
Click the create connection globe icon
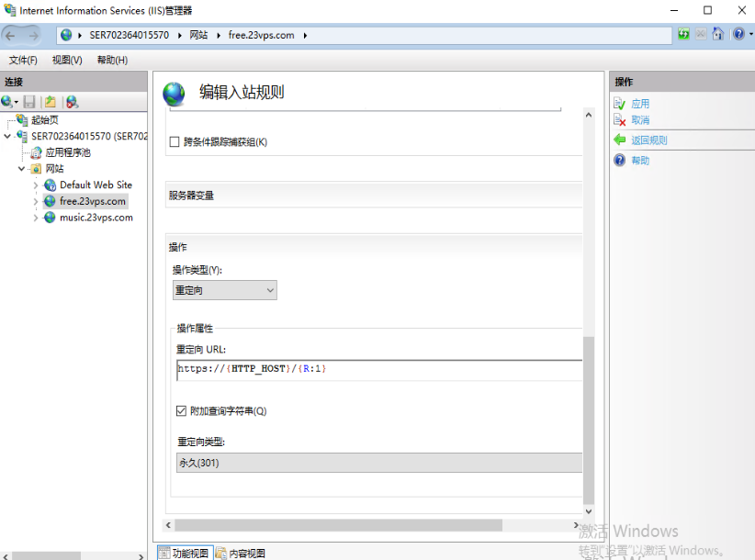(6, 102)
